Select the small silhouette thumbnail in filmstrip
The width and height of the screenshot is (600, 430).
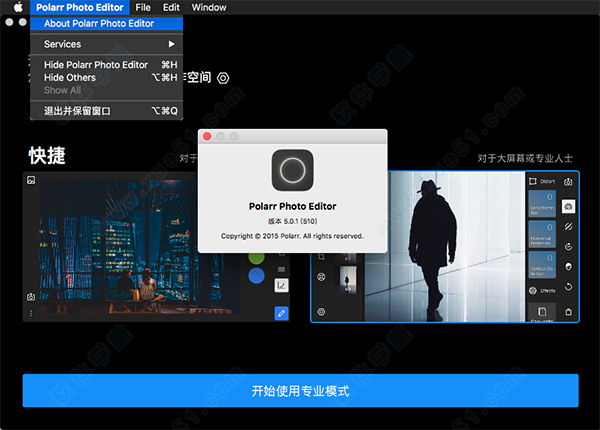coord(348,280)
